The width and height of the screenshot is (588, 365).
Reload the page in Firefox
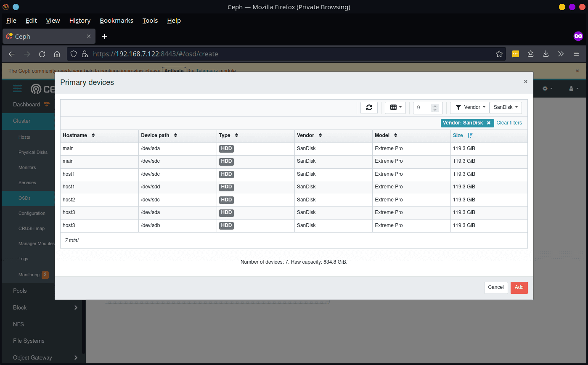42,54
